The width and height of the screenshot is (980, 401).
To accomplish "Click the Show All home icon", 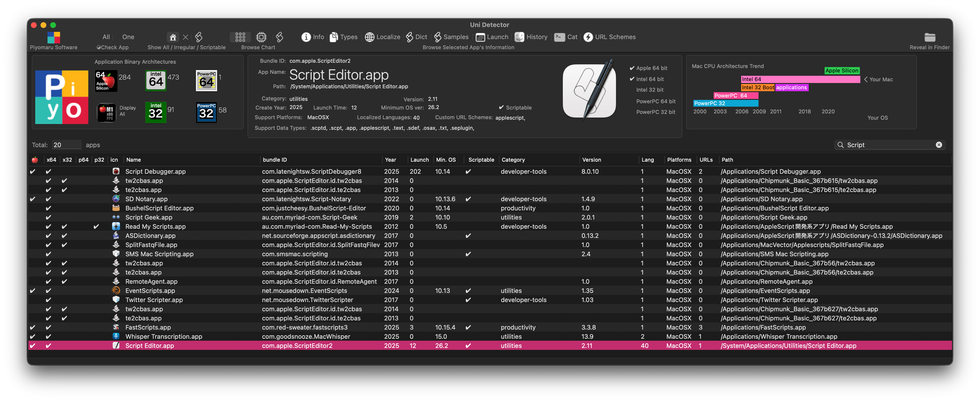I will pos(173,37).
